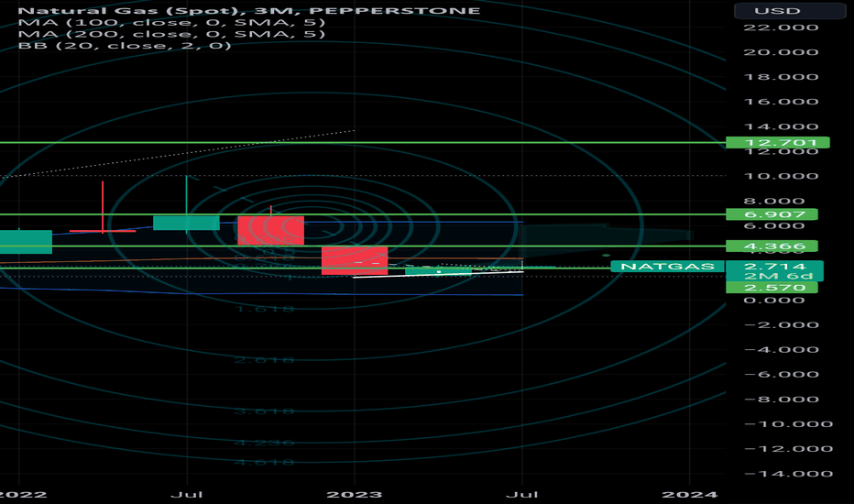Click the −8.000 price axis label
Image resolution: width=854 pixels, height=504 pixels.
pyautogui.click(x=781, y=400)
